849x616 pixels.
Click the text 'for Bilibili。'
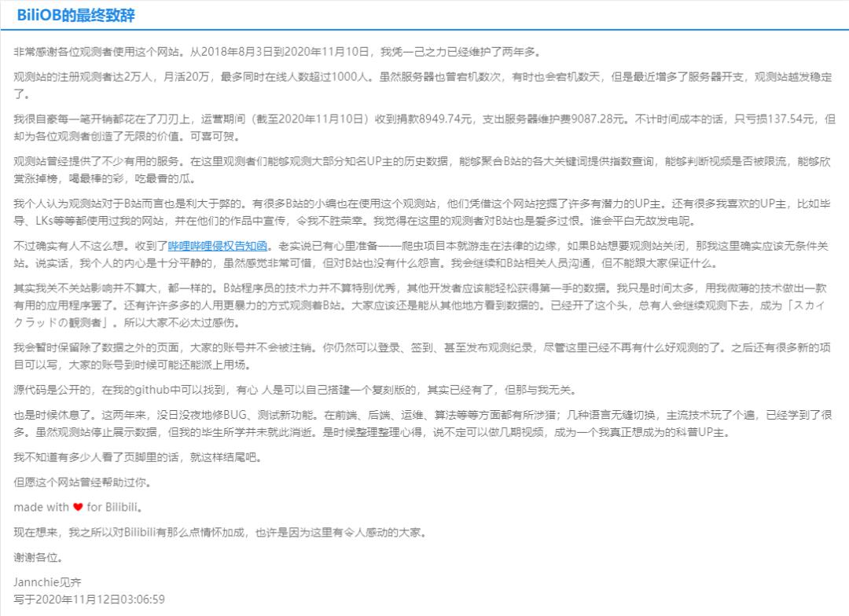coord(115,508)
